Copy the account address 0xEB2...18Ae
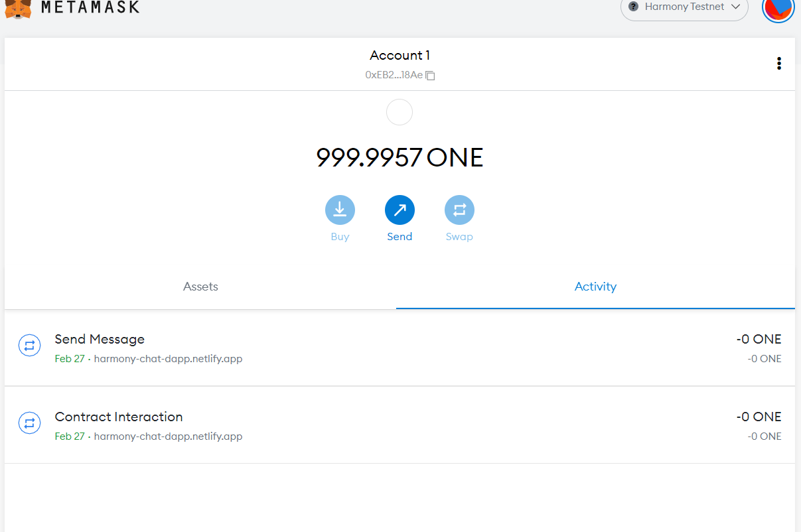The width and height of the screenshot is (801, 532). pyautogui.click(x=400, y=75)
